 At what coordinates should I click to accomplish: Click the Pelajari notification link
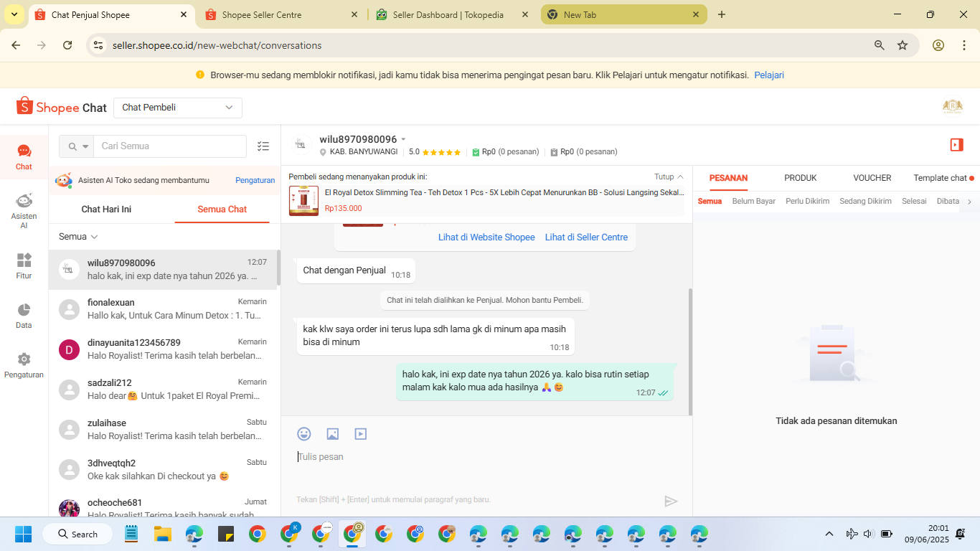[x=769, y=75]
